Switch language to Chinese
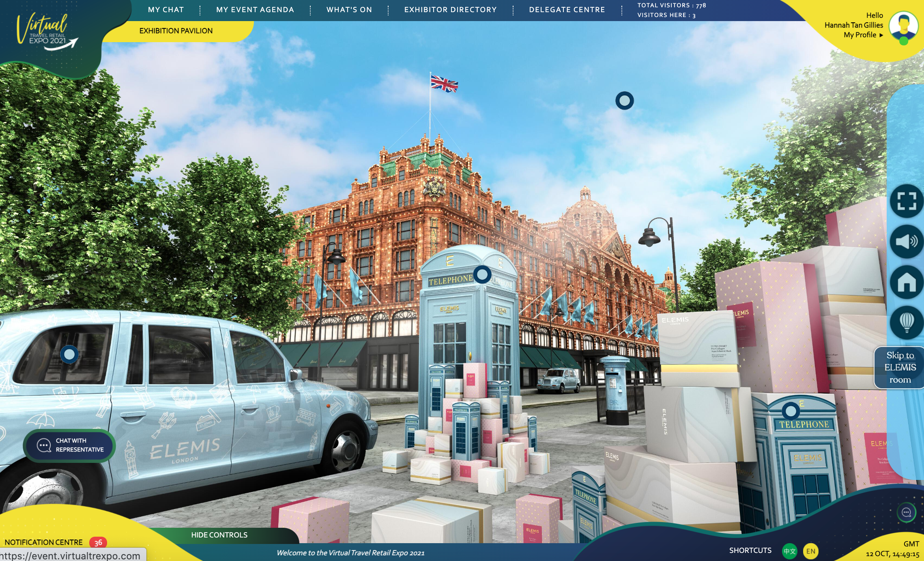Viewport: 924px width, 561px height. pos(789,551)
